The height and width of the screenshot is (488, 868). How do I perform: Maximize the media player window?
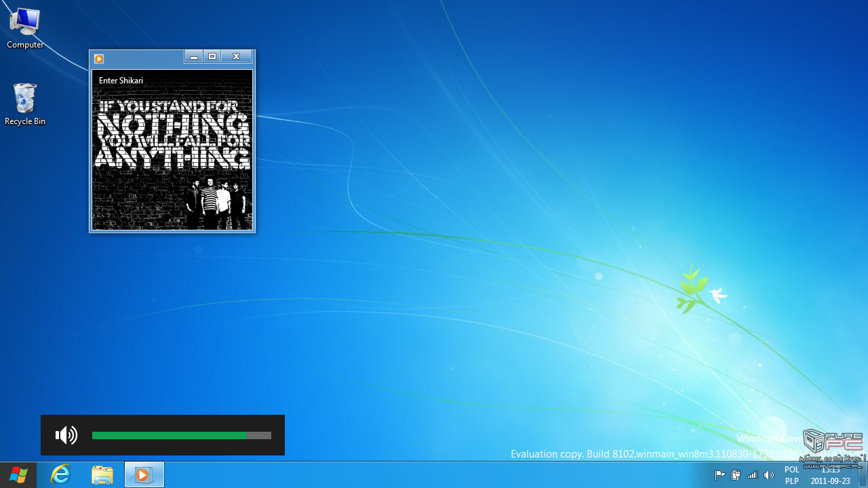coord(212,57)
